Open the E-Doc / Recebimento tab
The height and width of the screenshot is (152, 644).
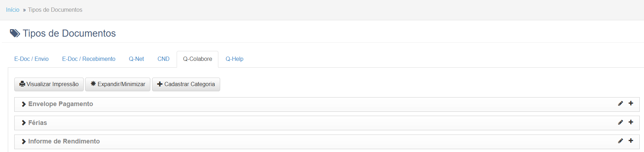click(89, 59)
